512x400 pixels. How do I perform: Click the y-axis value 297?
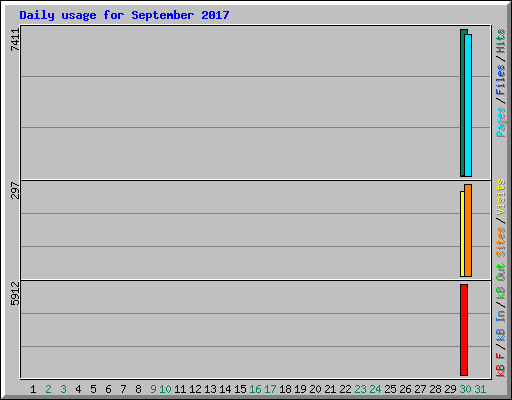click(15, 190)
